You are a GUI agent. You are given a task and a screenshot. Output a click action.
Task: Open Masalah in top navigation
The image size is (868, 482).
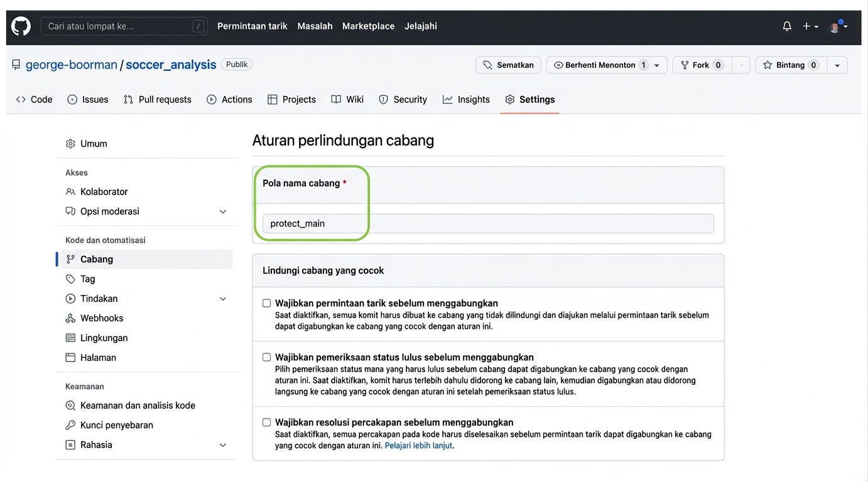[x=315, y=26]
